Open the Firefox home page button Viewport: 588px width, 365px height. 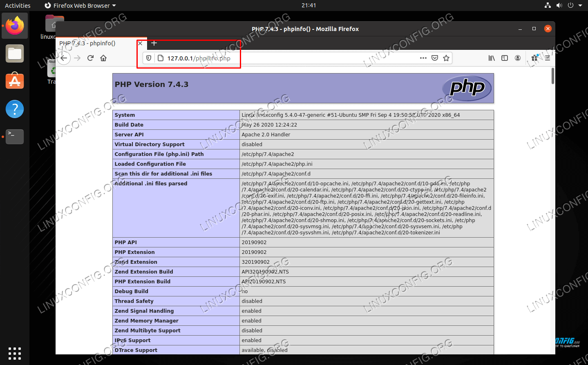103,58
